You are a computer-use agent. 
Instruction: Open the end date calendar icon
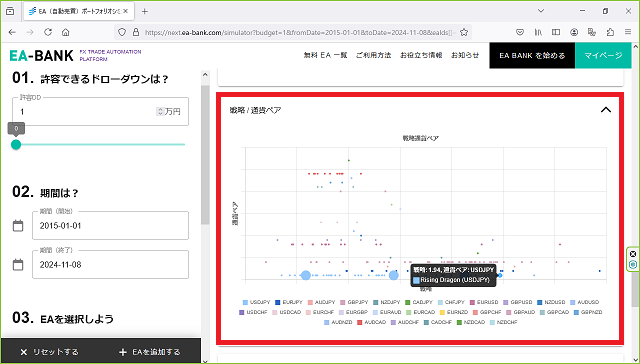point(18,265)
